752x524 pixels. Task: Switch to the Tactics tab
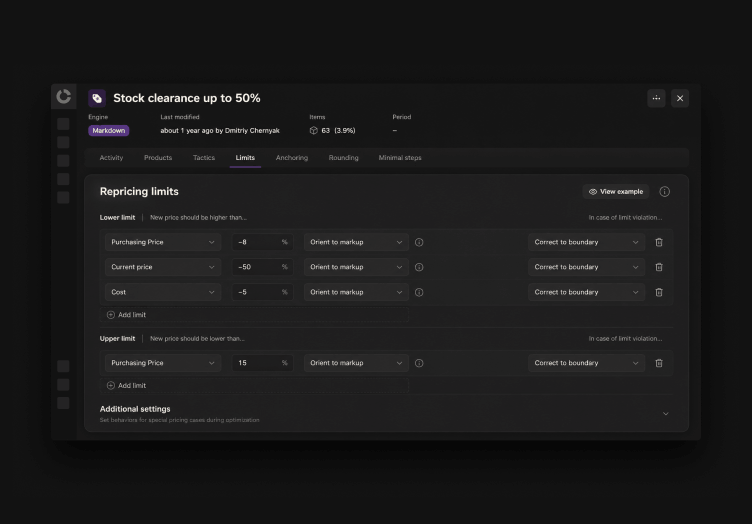pos(204,158)
